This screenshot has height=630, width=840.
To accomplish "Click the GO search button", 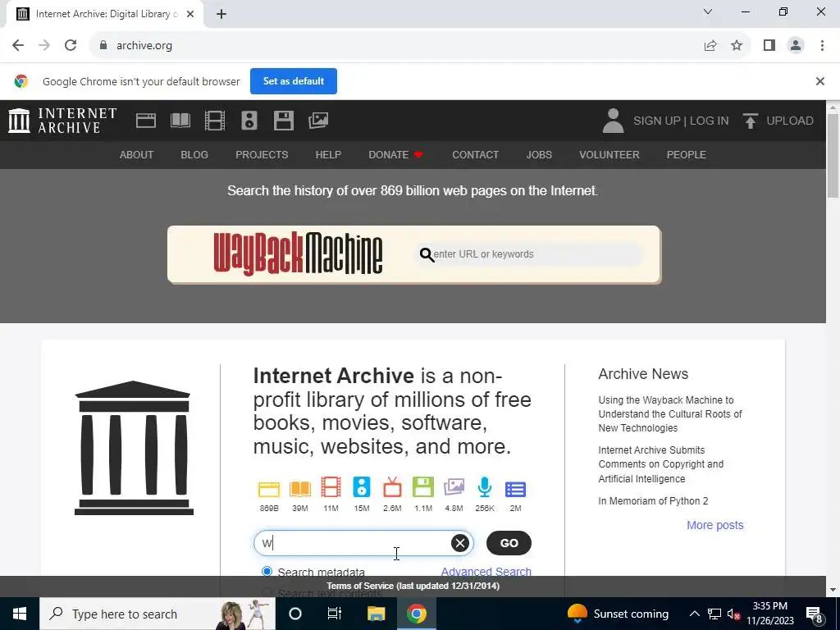I will coord(509,543).
